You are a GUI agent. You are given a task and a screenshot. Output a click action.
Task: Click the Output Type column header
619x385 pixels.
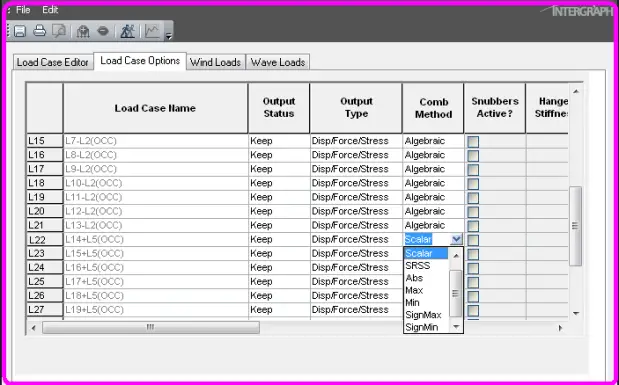tap(356, 108)
